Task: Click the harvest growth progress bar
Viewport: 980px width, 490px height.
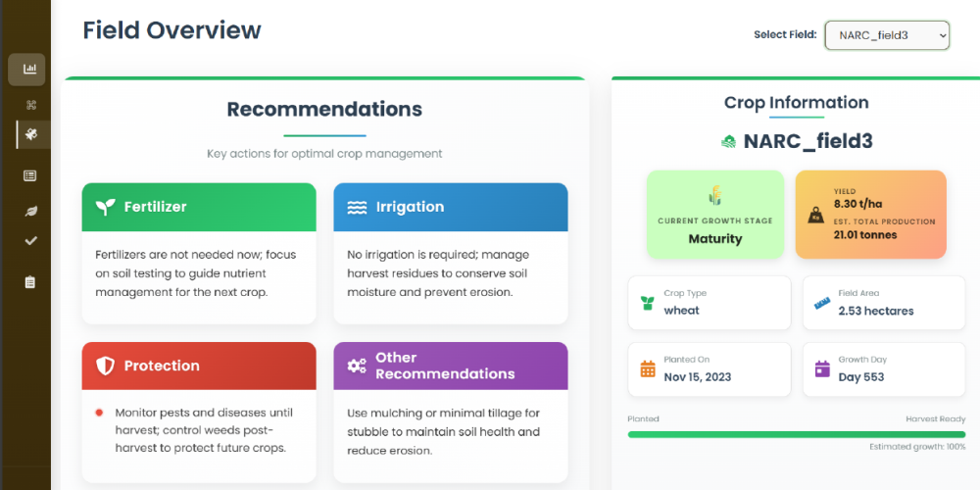Action: click(796, 434)
